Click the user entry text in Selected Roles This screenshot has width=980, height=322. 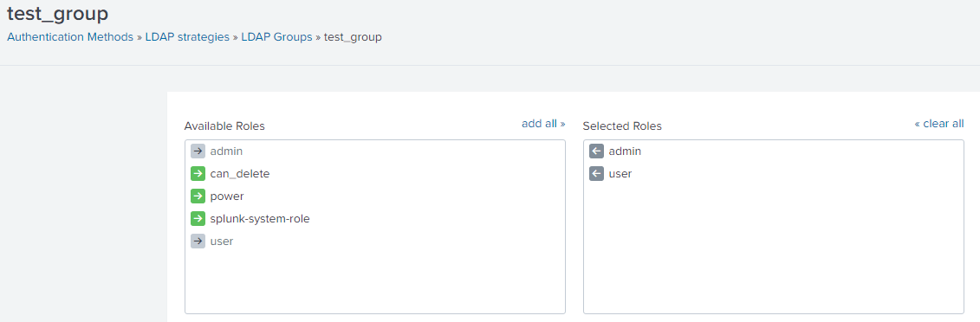[620, 173]
